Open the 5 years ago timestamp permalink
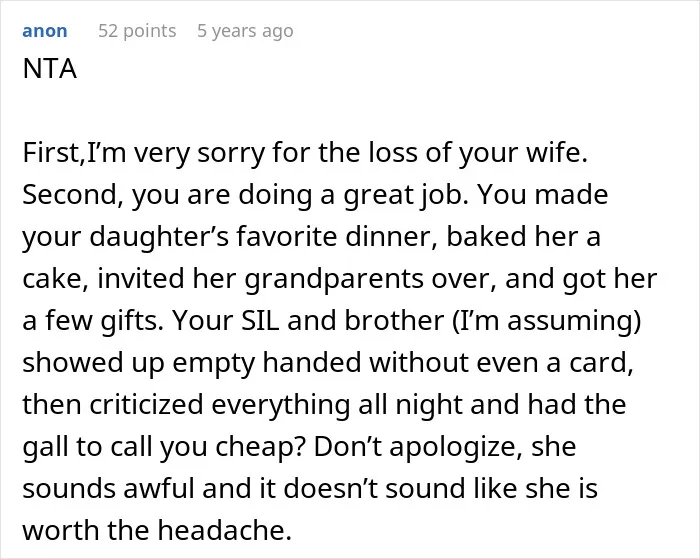 pyautogui.click(x=245, y=31)
